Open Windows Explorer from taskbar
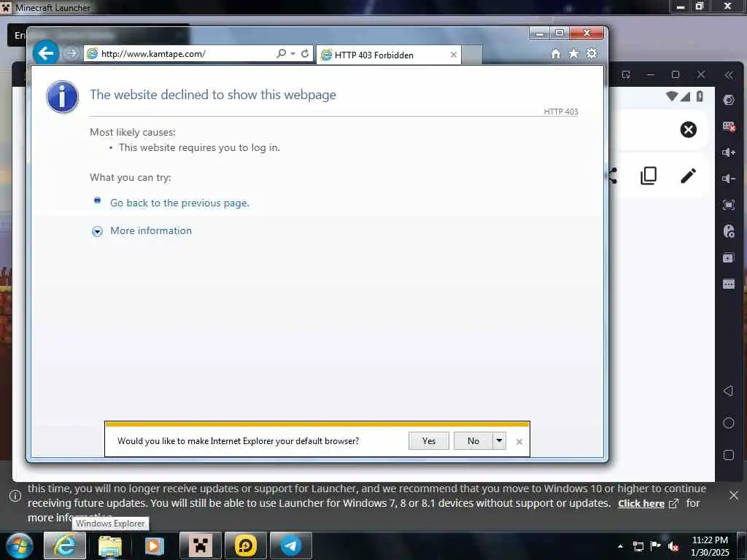The height and width of the screenshot is (560, 747). click(x=111, y=545)
